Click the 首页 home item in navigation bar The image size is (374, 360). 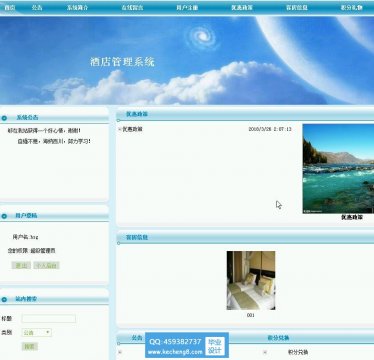[x=9, y=7]
